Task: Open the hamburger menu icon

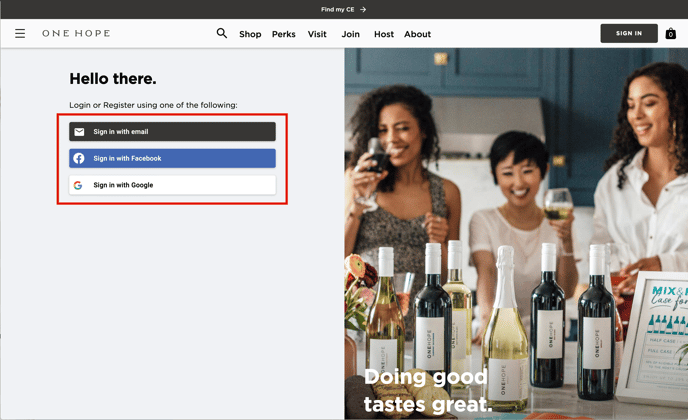Action: 20,33
